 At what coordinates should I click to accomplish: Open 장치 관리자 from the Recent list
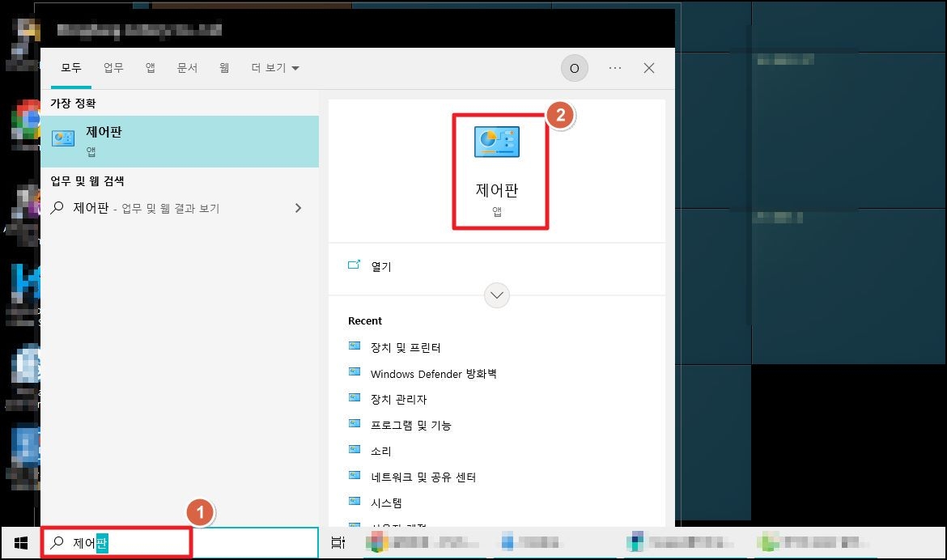click(355, 399)
